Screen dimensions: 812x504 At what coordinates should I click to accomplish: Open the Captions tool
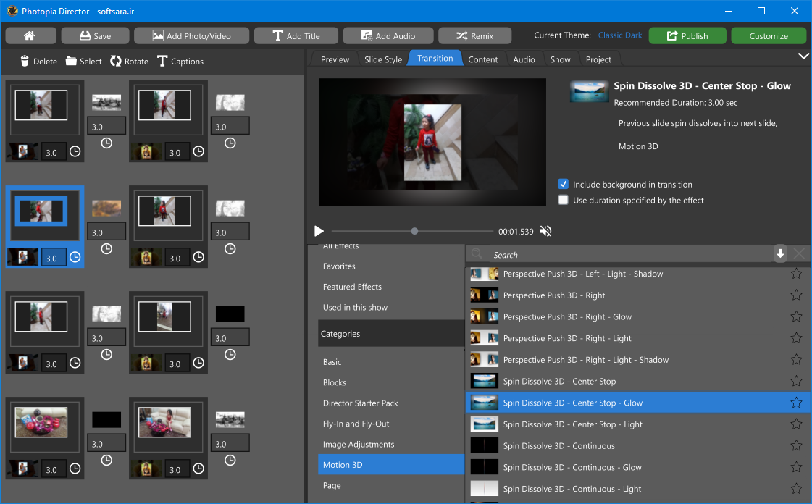pos(180,62)
